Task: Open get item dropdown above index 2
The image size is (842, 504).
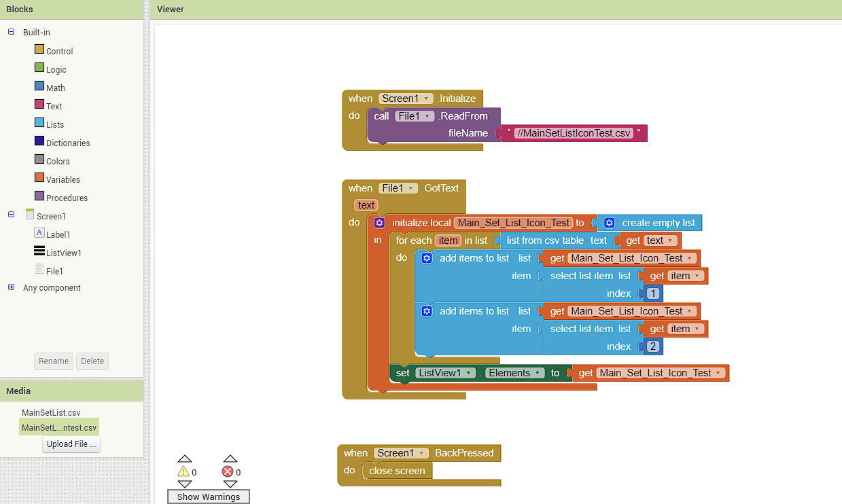Action: [686, 329]
